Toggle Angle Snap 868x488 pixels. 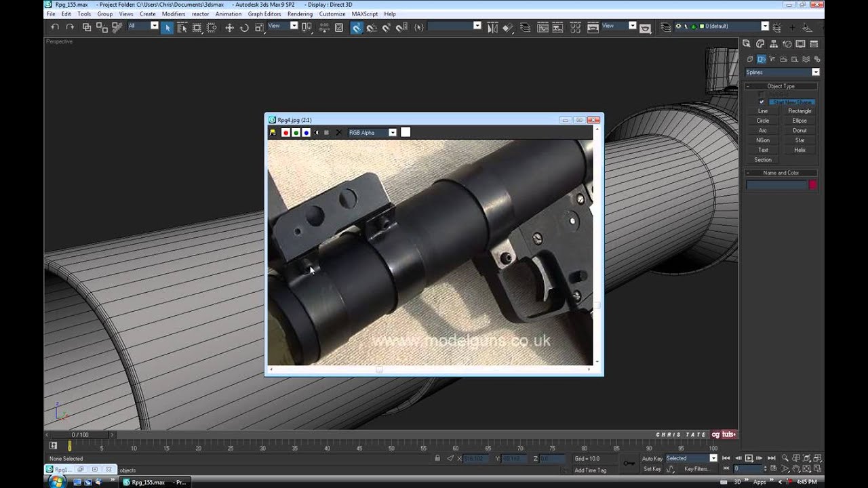tap(372, 27)
